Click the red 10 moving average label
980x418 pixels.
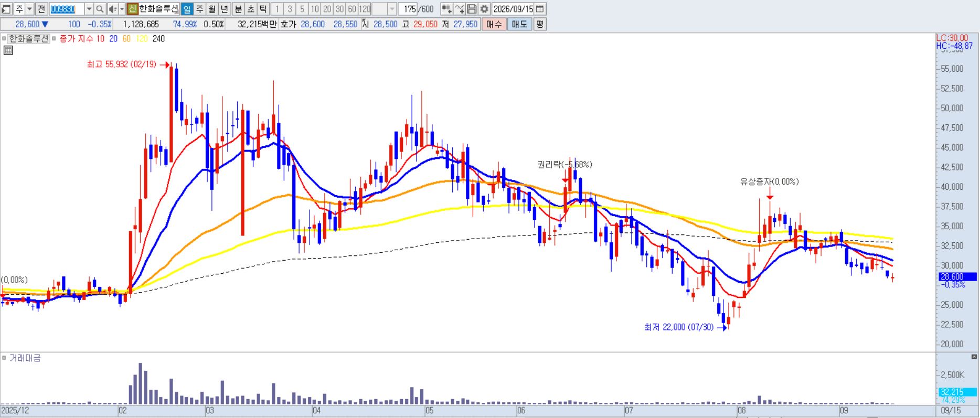100,39
